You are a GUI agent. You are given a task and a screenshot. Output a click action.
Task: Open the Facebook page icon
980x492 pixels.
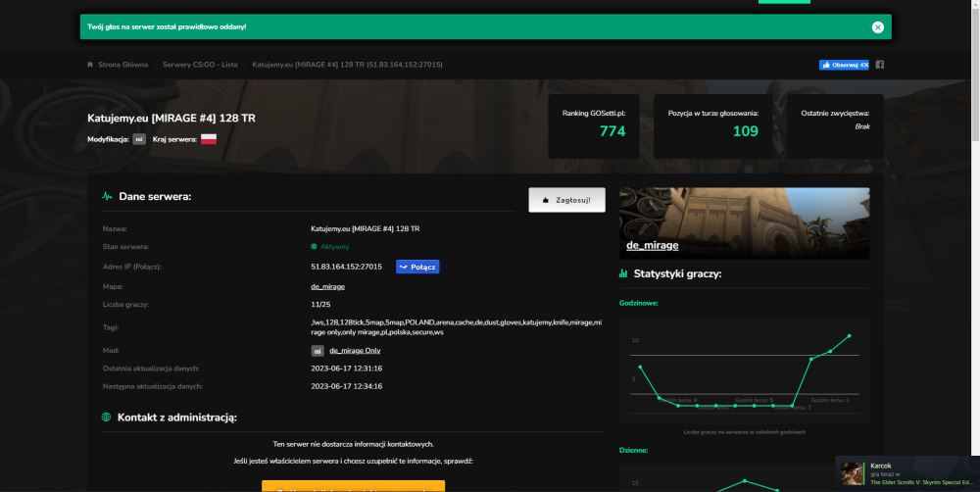pyautogui.click(x=879, y=65)
